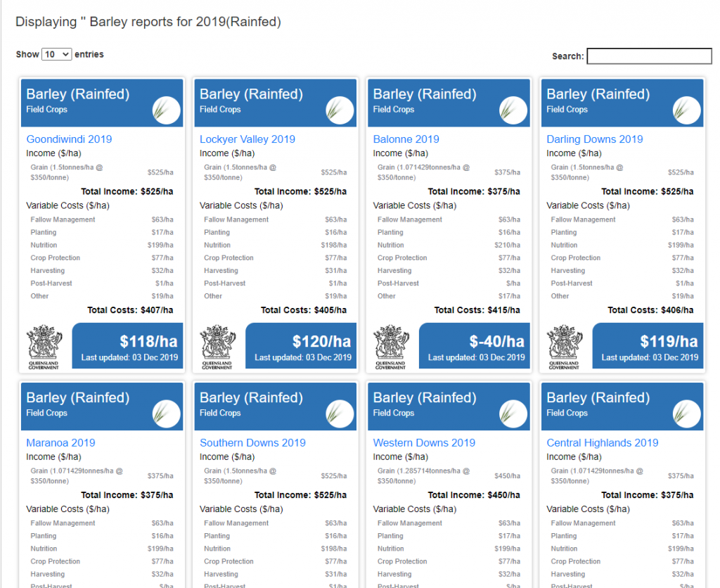The width and height of the screenshot is (720, 588).
Task: Click the Queensland Government crest on Goondiwindi card
Action: [x=44, y=347]
